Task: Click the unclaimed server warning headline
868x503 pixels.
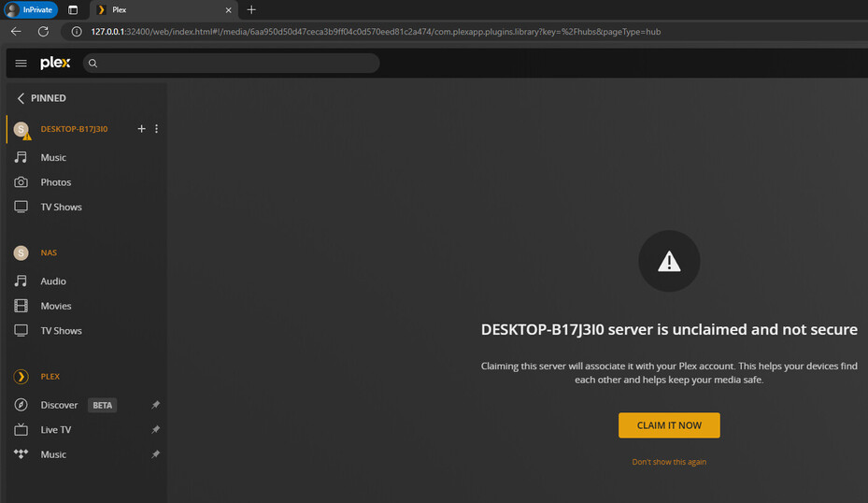Action: click(x=669, y=330)
